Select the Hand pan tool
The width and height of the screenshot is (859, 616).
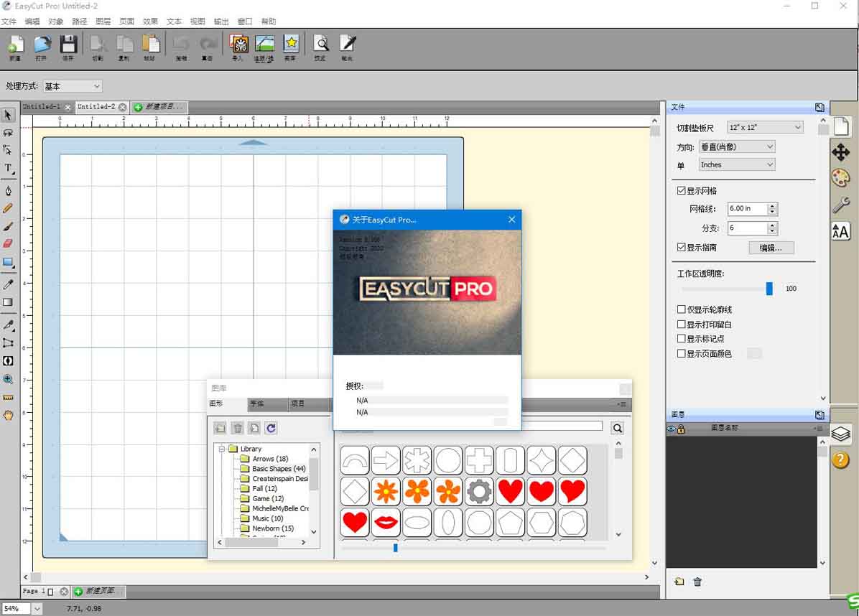tap(8, 416)
